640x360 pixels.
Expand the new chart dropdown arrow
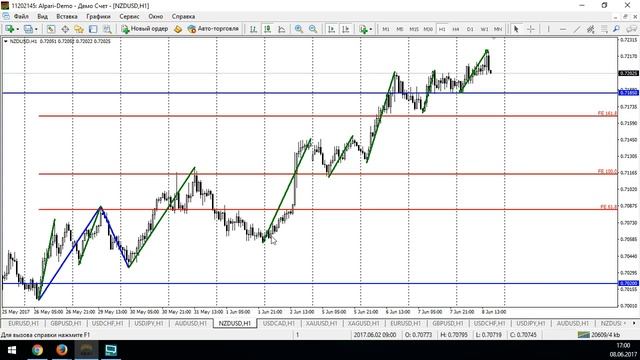tap(17, 29)
